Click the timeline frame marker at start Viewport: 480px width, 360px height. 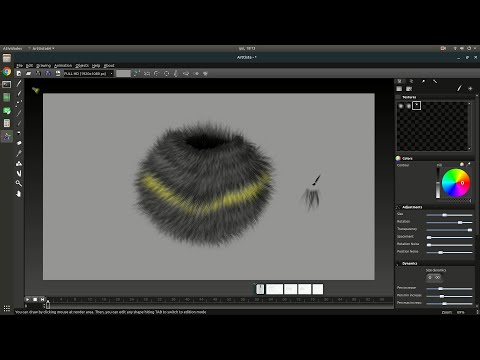pos(48,305)
